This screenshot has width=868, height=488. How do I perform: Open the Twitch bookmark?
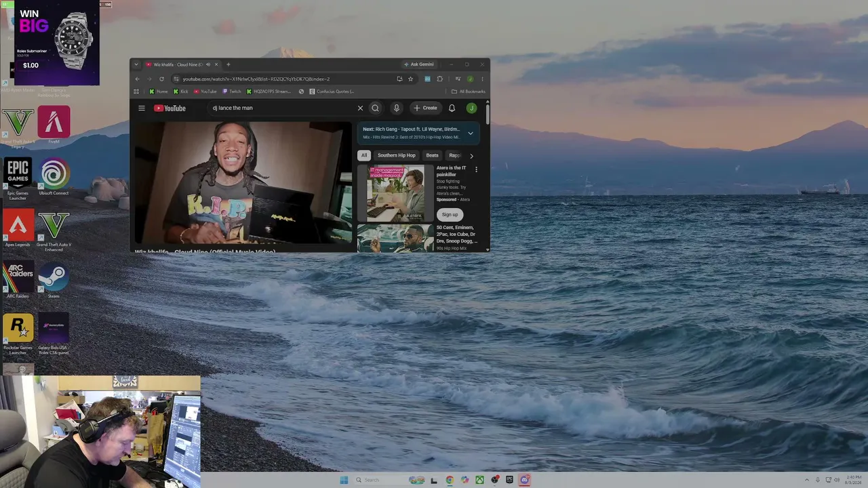pyautogui.click(x=232, y=91)
